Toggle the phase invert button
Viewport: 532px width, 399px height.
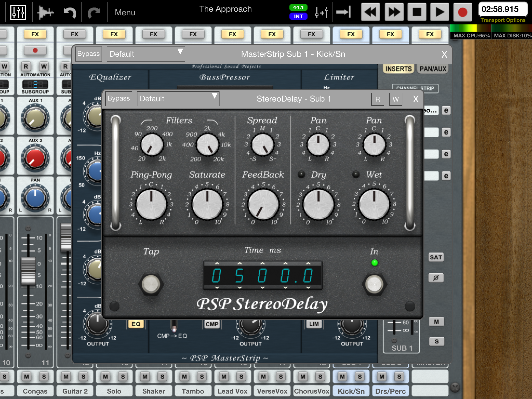click(436, 278)
